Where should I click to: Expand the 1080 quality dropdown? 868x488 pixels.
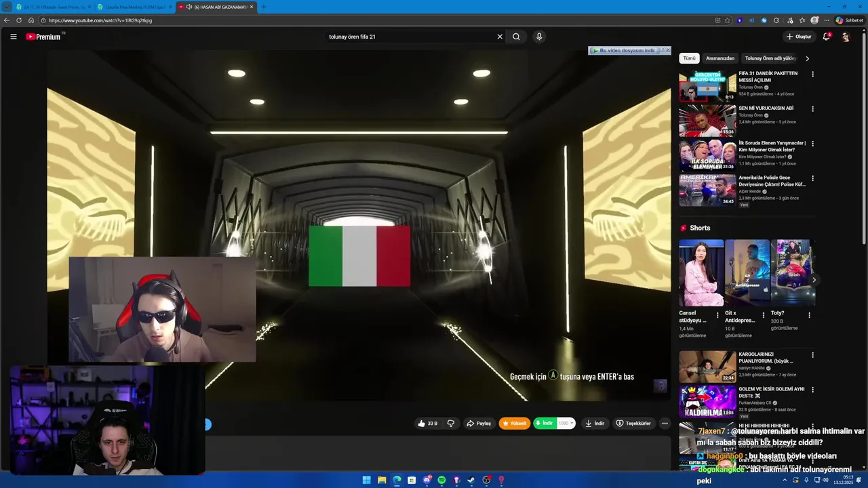point(567,424)
